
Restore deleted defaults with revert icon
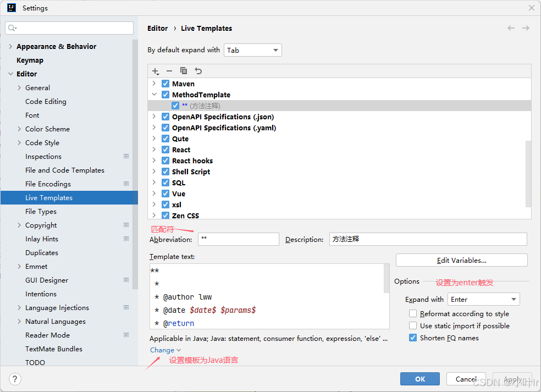tap(198, 71)
